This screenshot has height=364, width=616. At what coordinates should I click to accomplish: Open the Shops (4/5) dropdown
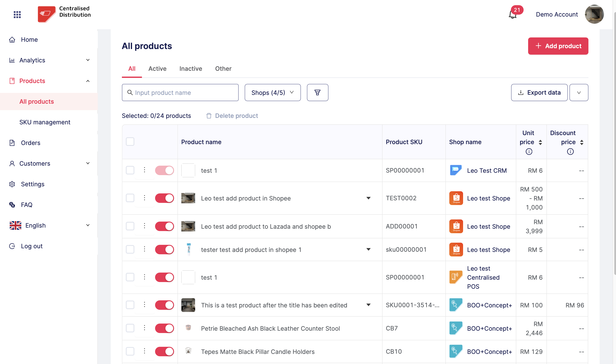[x=272, y=93]
